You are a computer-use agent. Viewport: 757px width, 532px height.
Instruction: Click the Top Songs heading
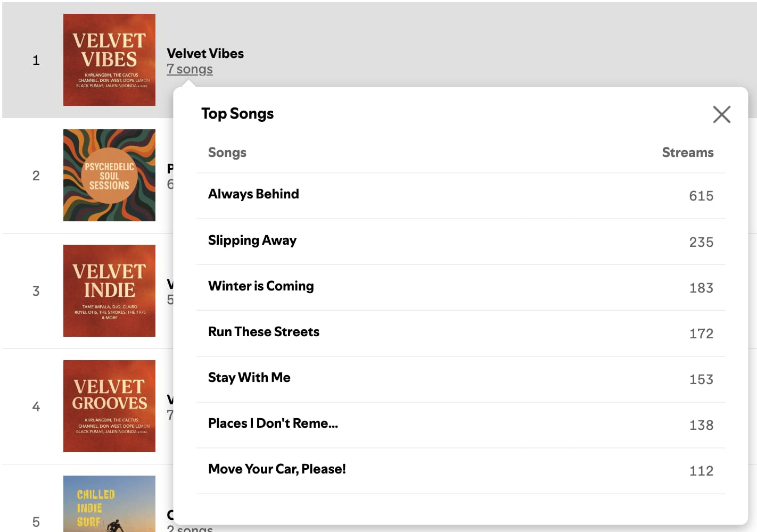237,114
